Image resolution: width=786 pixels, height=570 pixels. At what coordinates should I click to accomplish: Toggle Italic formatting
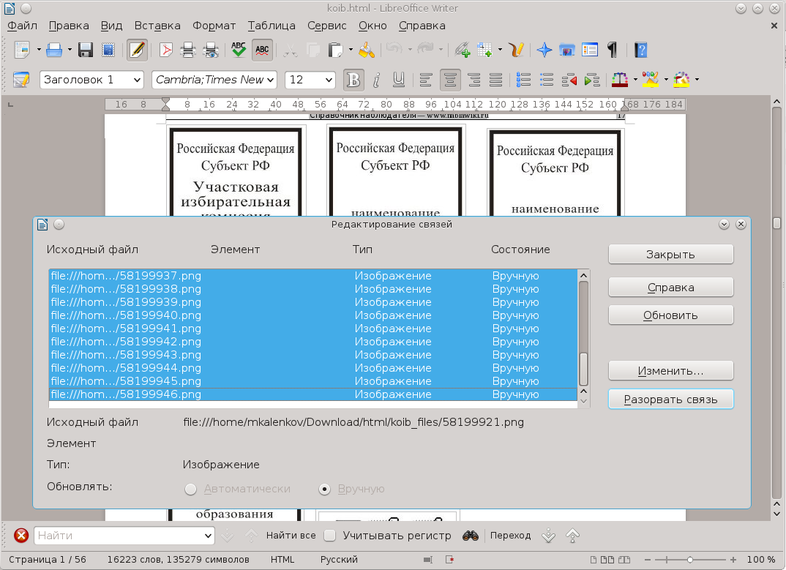(376, 79)
